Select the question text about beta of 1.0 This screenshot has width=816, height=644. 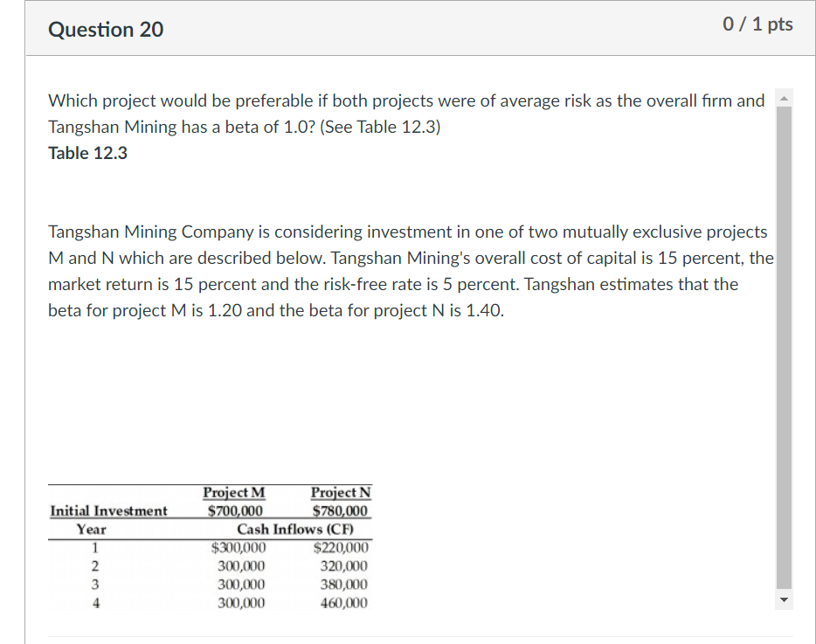tap(407, 114)
